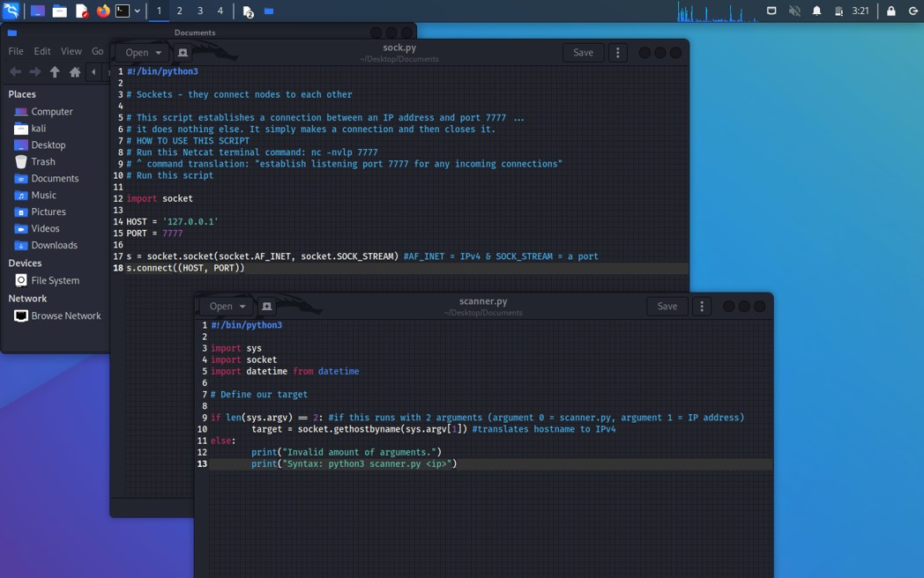The image size is (924, 578).
Task: Launch Firefox from the top panel
Action: (103, 11)
